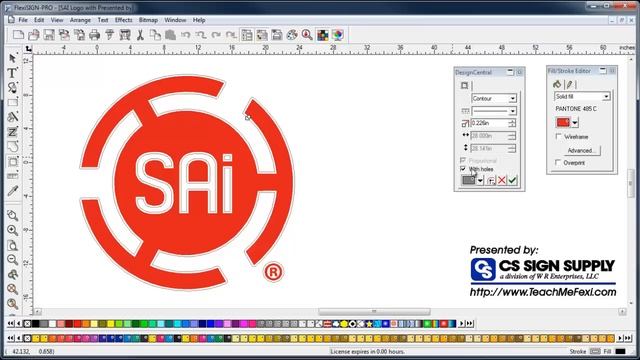Choose the Rectangle shape tool

tap(13, 102)
